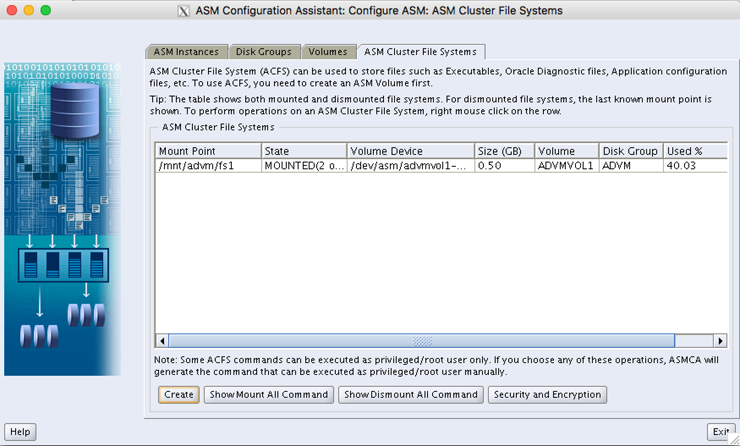The image size is (740, 446).
Task: Open Help
Action: [x=20, y=432]
